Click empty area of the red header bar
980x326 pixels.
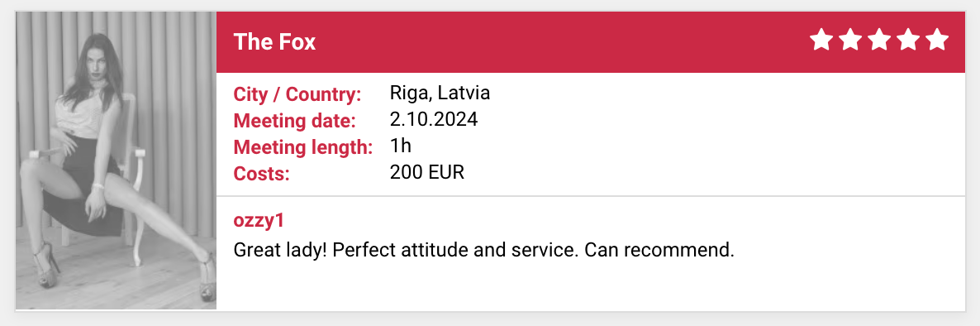click(x=563, y=42)
